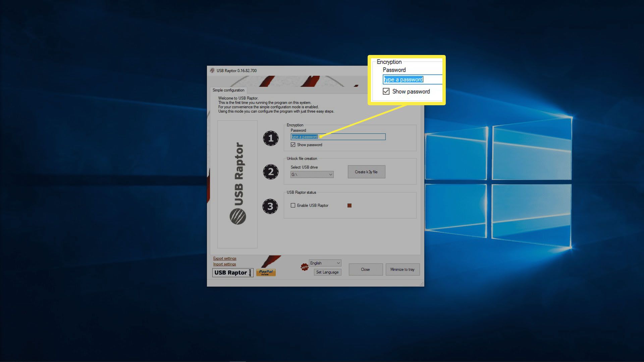Open the Export settings link
Image resolution: width=644 pixels, height=362 pixels.
point(225,258)
